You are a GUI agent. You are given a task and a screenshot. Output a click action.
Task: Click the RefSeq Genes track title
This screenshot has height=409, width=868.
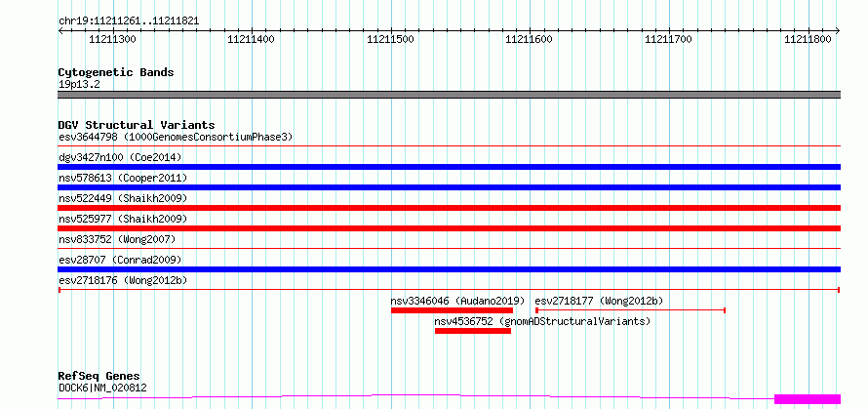99,377
